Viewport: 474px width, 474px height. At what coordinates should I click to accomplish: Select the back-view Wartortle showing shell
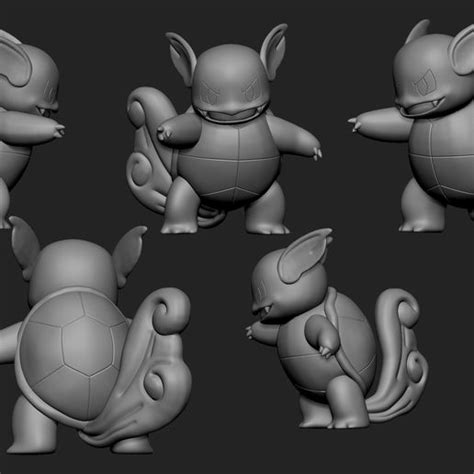pyautogui.click(x=96, y=335)
